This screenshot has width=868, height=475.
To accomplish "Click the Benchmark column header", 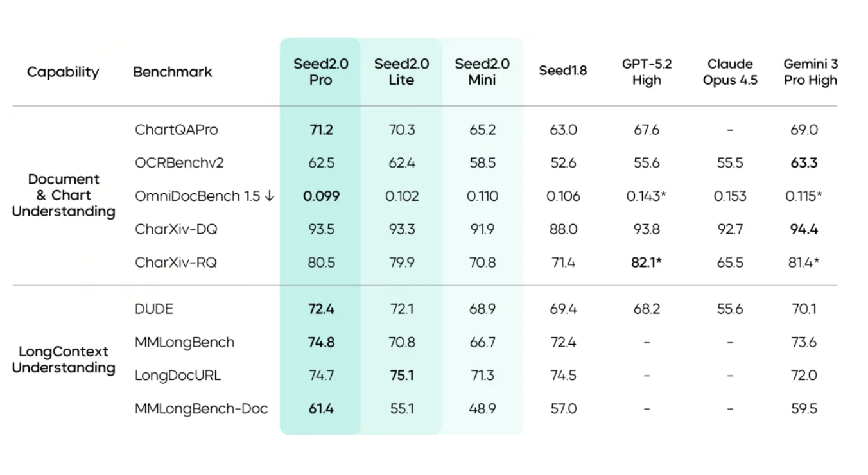I will pos(172,72).
